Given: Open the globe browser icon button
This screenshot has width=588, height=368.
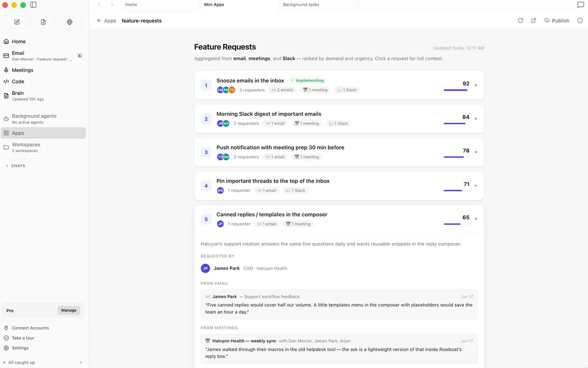Looking at the screenshot, I should pos(70,22).
